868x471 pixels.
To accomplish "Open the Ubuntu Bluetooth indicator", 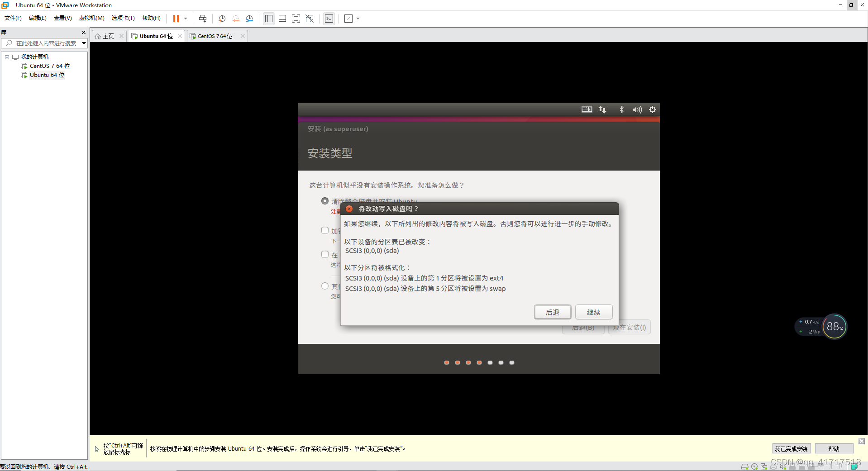I will click(622, 109).
